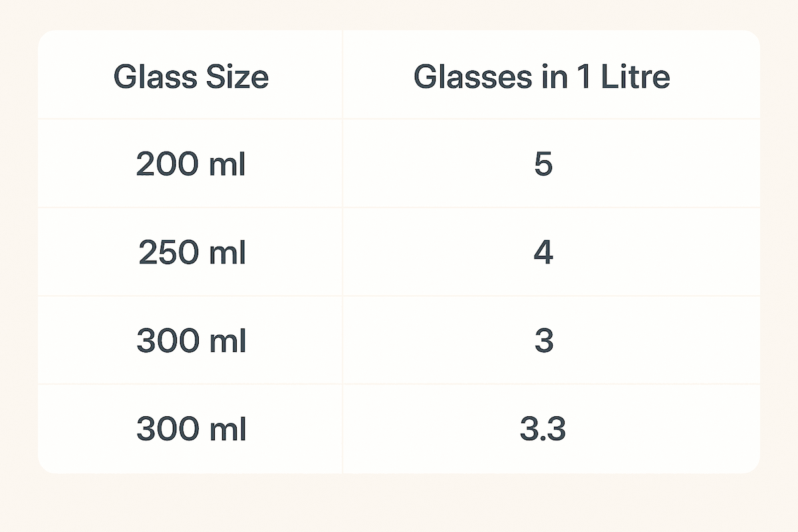798x532 pixels.
Task: Click the "ml" unit in the 250 row
Action: coord(229,253)
